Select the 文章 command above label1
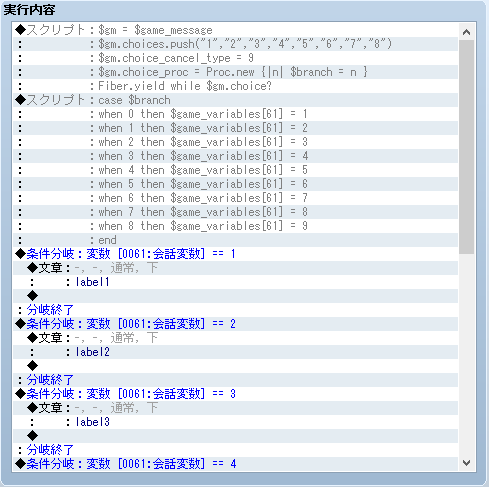 [x=236, y=268]
